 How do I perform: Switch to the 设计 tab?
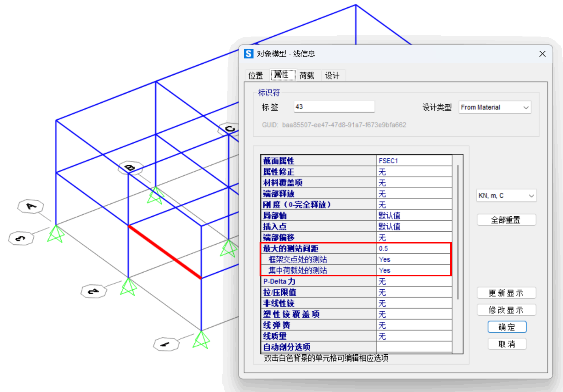point(332,75)
